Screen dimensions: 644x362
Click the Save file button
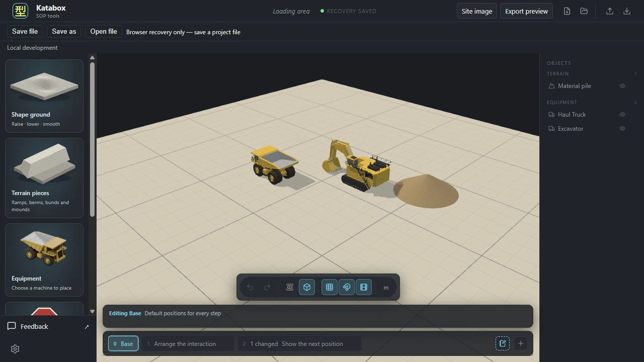pos(25,31)
